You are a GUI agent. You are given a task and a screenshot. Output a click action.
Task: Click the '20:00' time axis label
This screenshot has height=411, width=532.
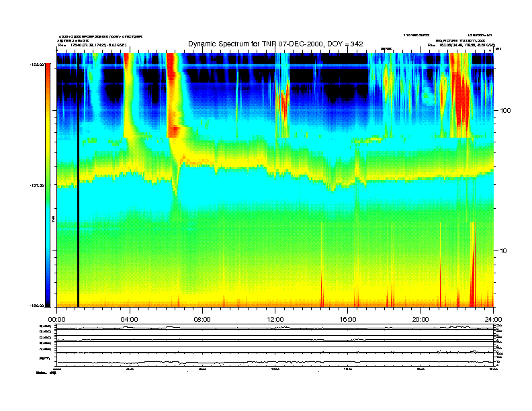pyautogui.click(x=420, y=320)
